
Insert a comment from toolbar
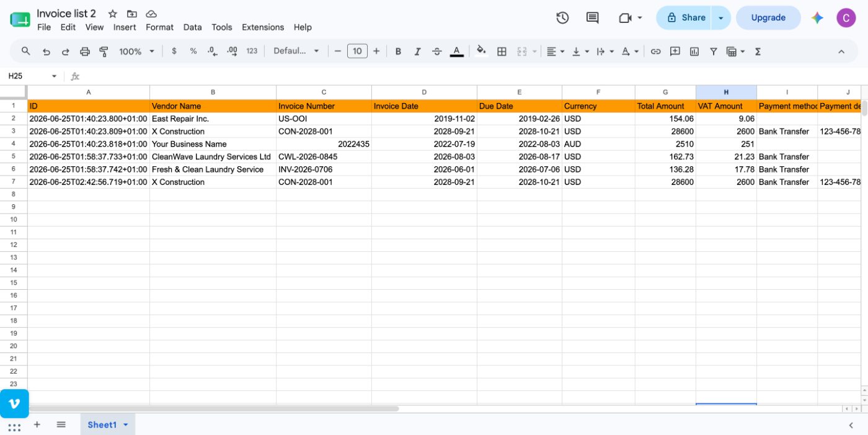675,52
